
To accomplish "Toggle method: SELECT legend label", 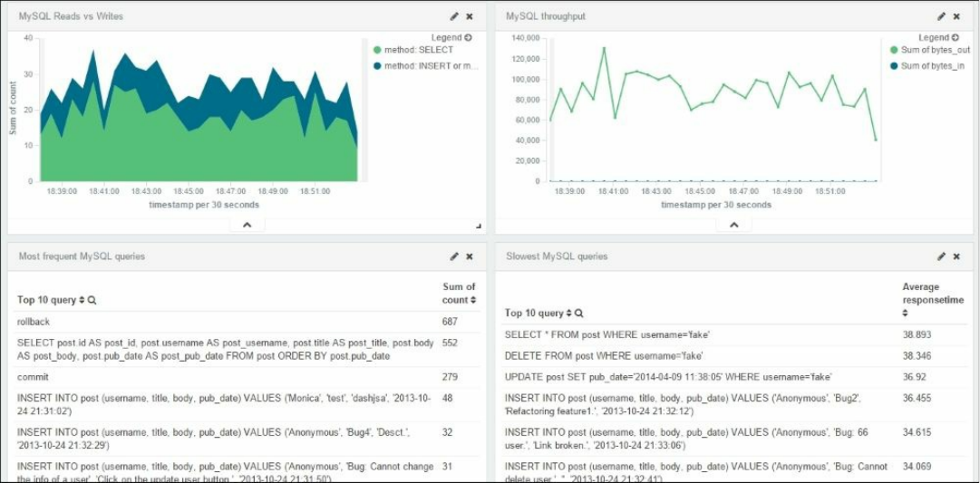I will click(x=419, y=50).
